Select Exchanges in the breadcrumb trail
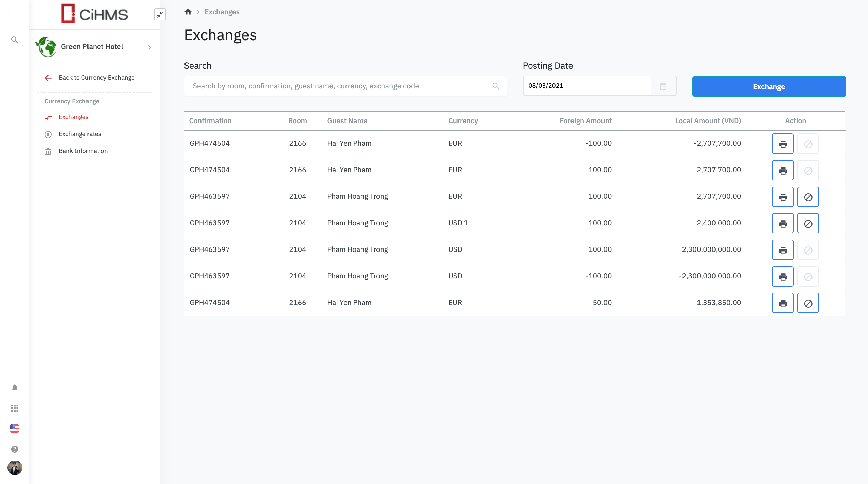868x484 pixels. 222,11
